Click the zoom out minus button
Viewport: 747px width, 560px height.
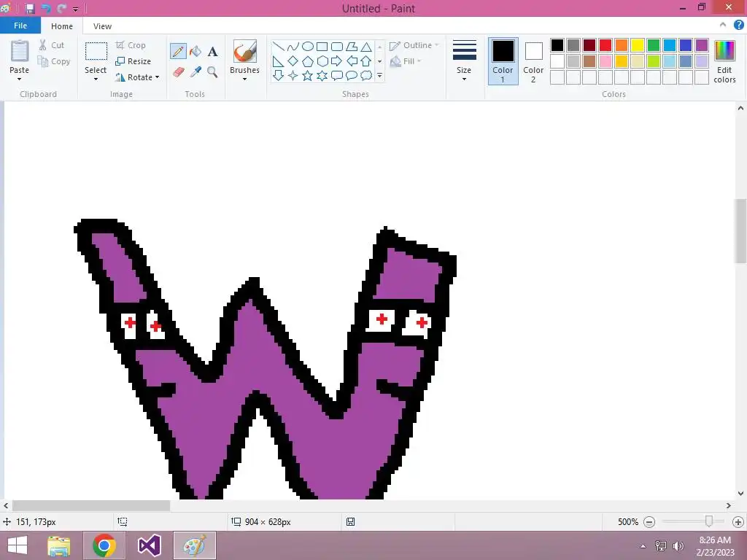click(x=649, y=522)
